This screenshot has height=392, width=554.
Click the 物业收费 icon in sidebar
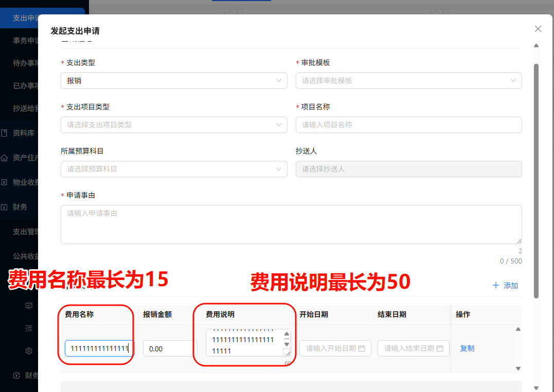[4, 182]
